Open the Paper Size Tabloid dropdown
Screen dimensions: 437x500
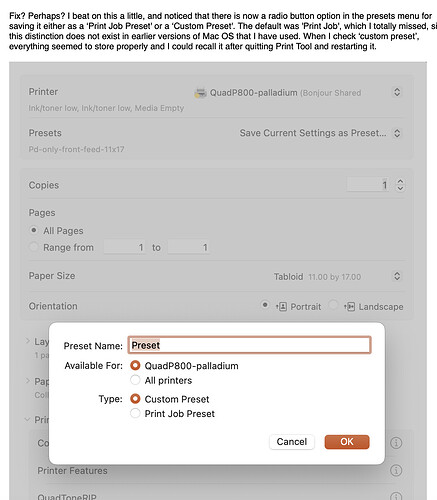click(397, 276)
